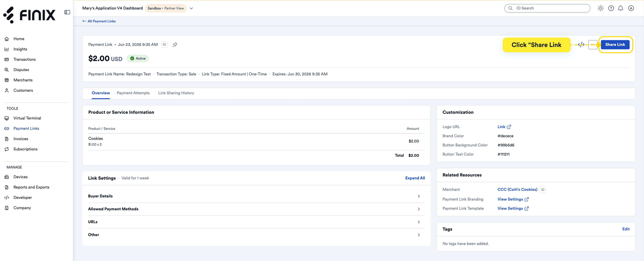Open the help question mark icon
Screen dimensions: 644x261
click(x=611, y=8)
